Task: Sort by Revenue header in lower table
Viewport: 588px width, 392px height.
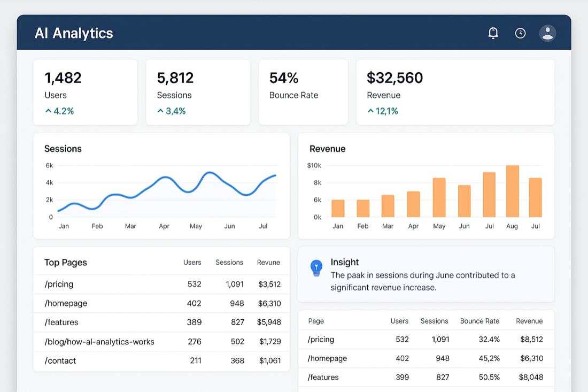Action: click(529, 321)
